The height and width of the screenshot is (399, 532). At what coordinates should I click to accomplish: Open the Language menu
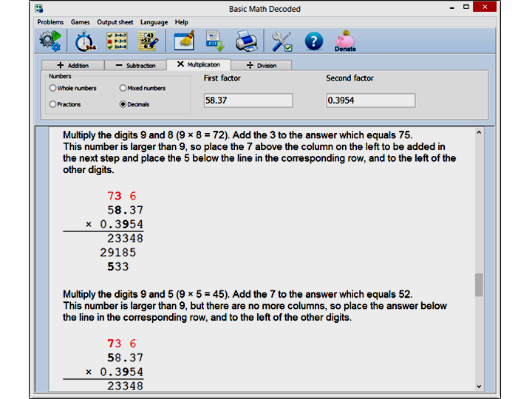(x=154, y=22)
